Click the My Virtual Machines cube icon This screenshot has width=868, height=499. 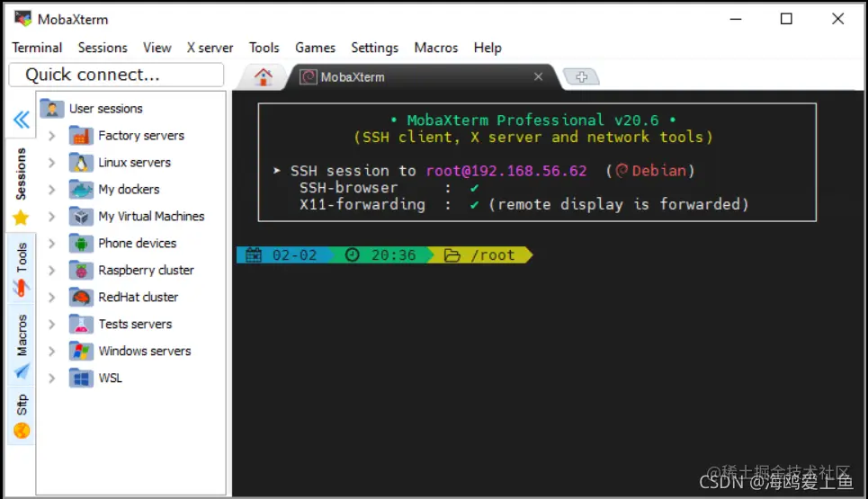(x=81, y=217)
